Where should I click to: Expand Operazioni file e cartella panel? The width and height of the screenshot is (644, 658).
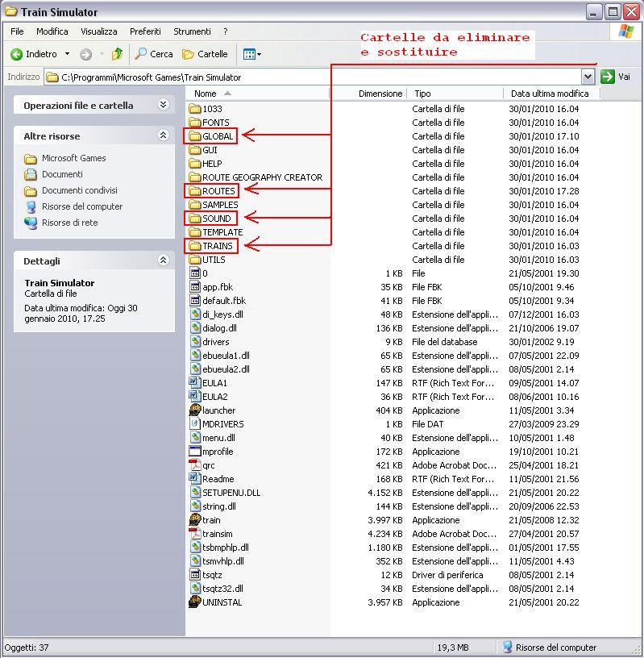click(x=163, y=105)
